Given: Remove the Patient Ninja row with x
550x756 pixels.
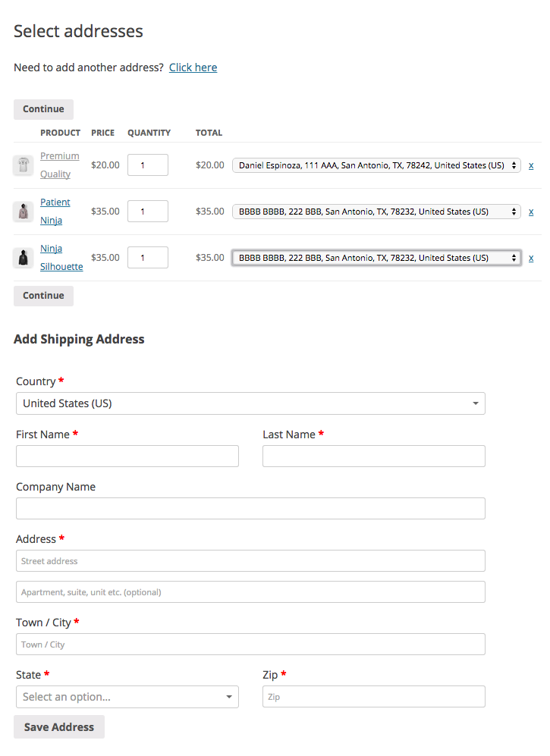Looking at the screenshot, I should tap(531, 212).
